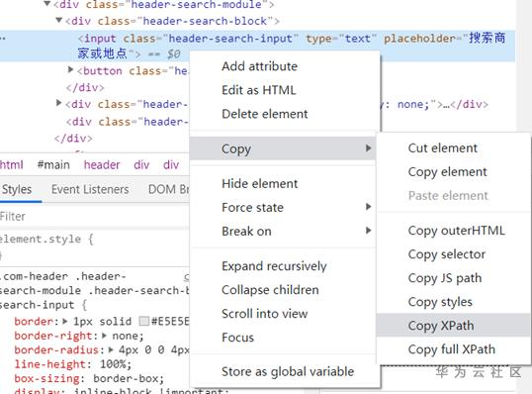Select Edit as HTML menu entry
Screen dimensions: 532x394
259,90
